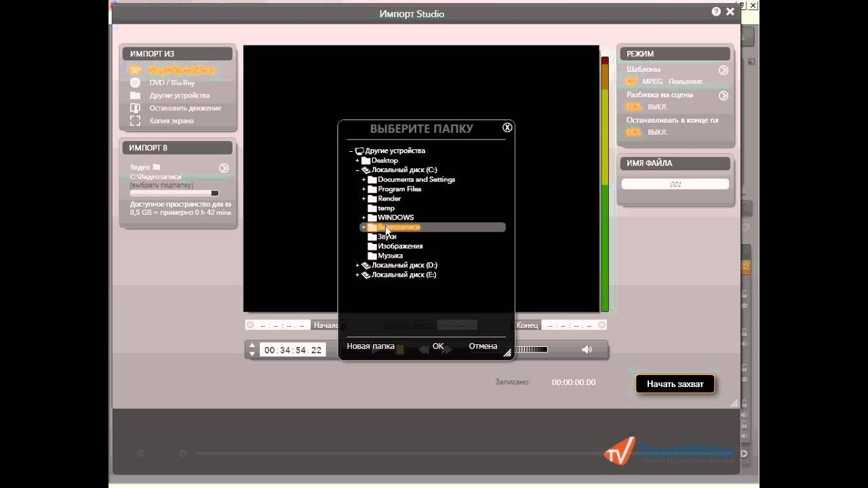Click the audio level meter bar
Screen dimensions: 868x488
[605, 184]
